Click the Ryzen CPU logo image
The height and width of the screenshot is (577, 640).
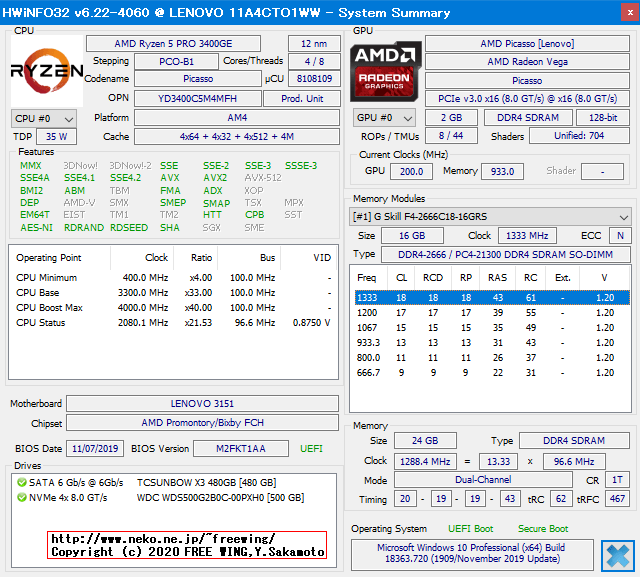point(47,71)
